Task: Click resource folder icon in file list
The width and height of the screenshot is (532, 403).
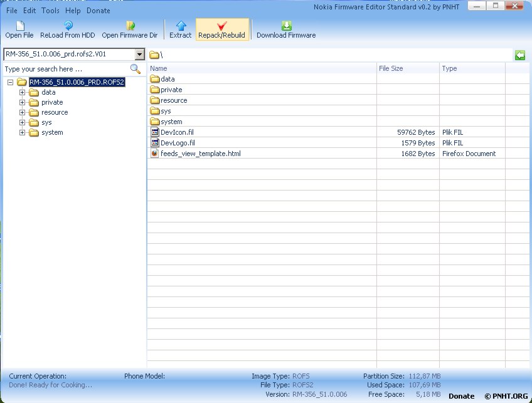Action: pos(155,100)
